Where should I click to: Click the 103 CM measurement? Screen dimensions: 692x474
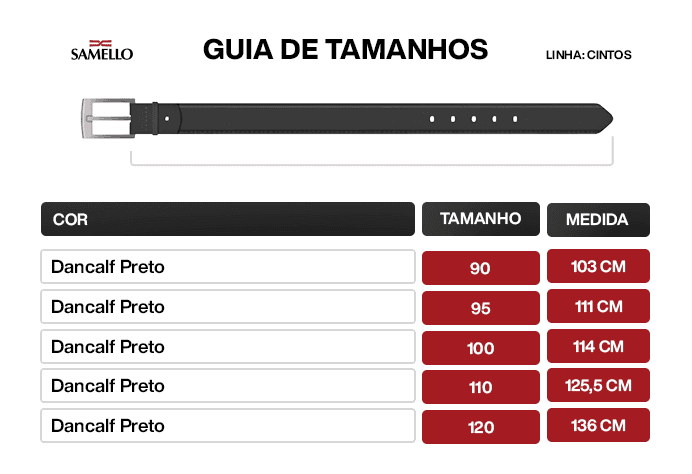[598, 267]
